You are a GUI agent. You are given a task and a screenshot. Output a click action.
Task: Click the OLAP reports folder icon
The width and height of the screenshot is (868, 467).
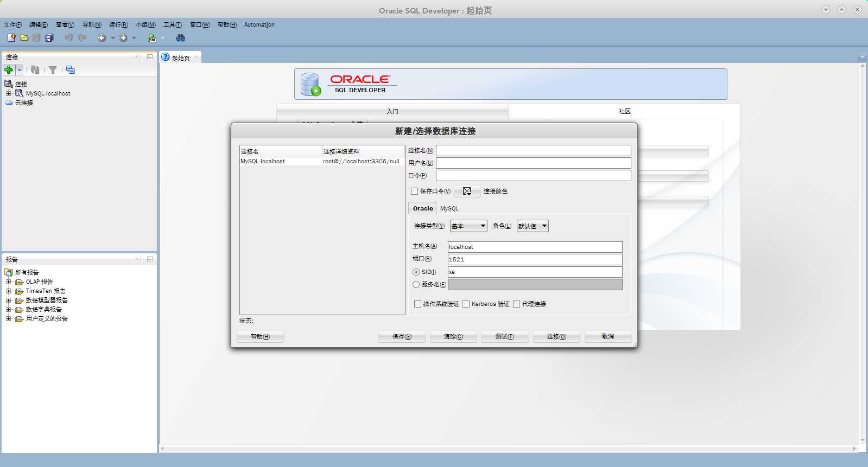20,282
